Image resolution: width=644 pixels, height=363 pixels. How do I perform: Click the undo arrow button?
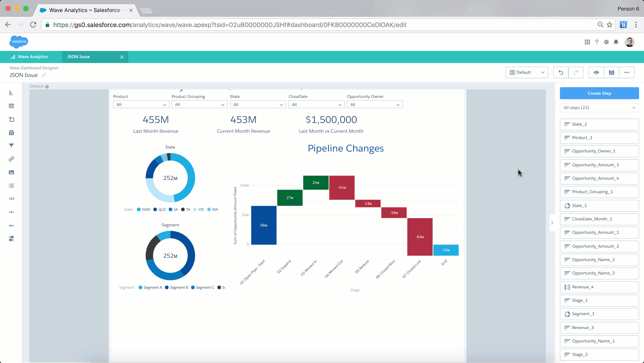[x=561, y=72]
